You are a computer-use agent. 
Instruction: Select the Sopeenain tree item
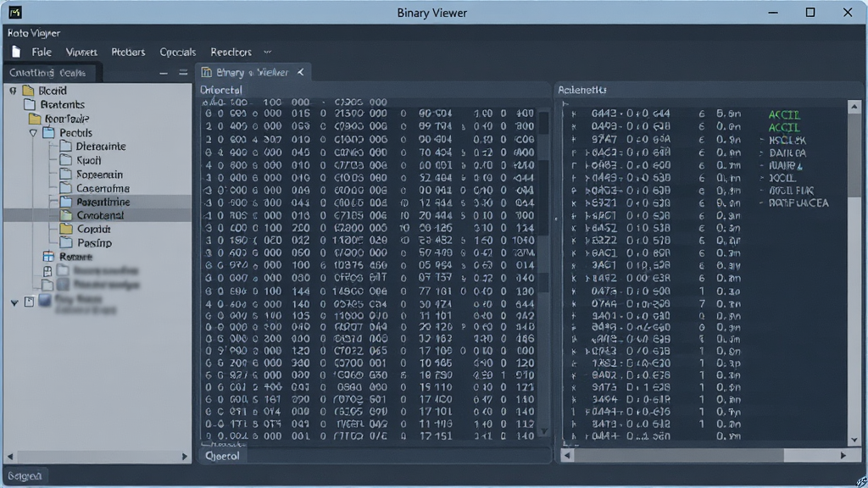[99, 175]
